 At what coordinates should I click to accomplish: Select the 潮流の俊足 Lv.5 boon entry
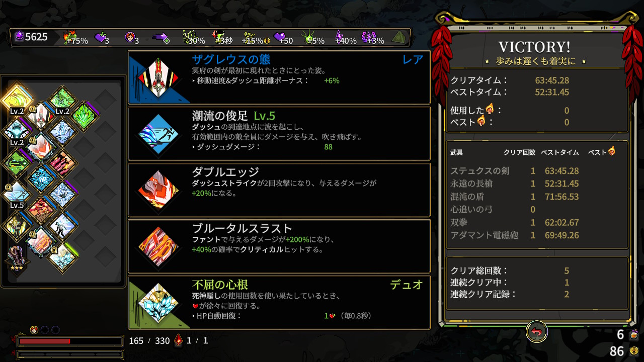point(279,133)
